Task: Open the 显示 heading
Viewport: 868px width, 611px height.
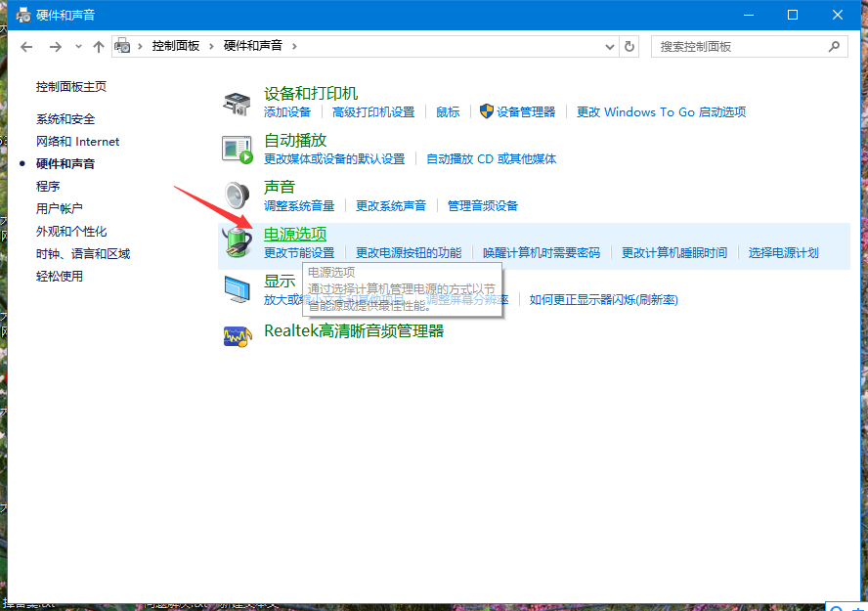Action: coord(279,281)
